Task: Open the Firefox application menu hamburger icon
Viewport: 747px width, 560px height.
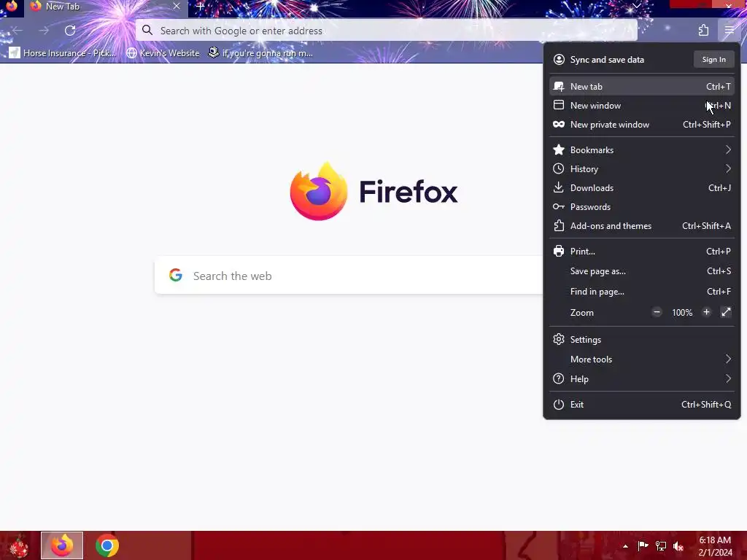Action: pos(729,31)
